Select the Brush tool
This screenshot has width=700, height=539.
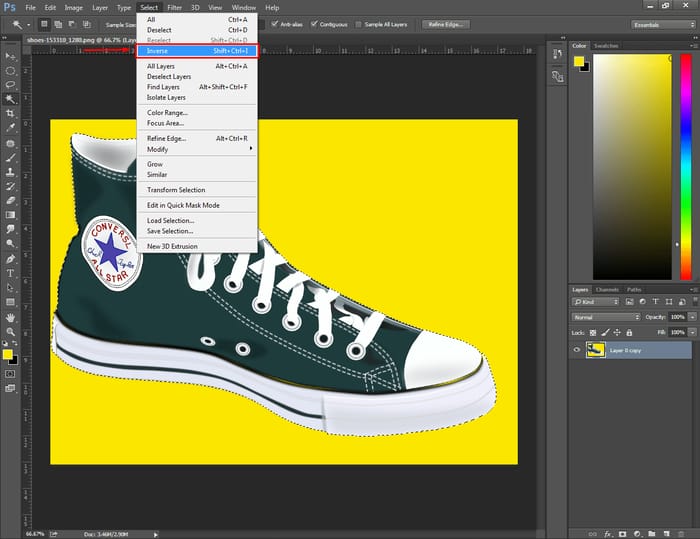click(10, 158)
